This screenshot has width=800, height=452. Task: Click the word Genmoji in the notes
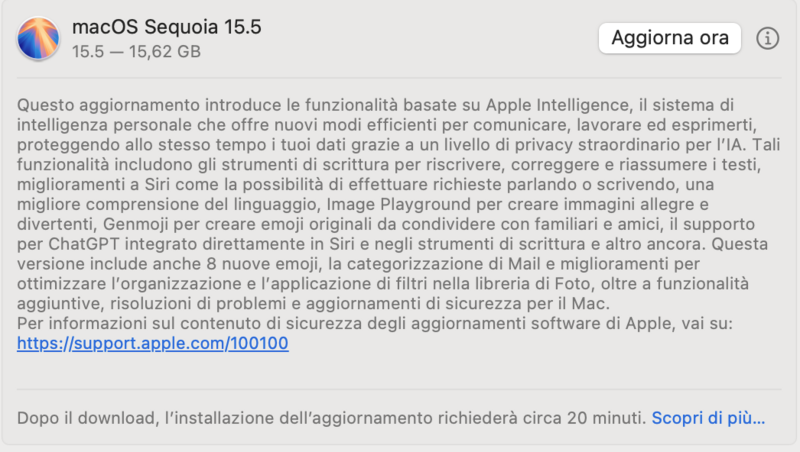tap(136, 224)
